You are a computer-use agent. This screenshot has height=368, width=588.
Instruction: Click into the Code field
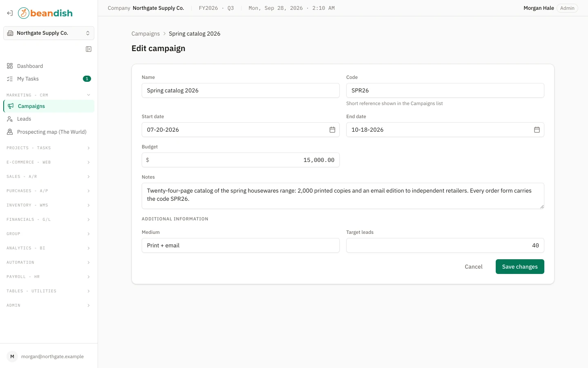[445, 90]
